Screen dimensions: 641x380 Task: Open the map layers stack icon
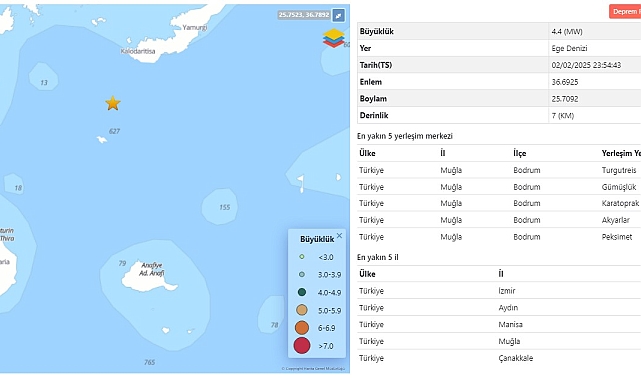point(334,38)
